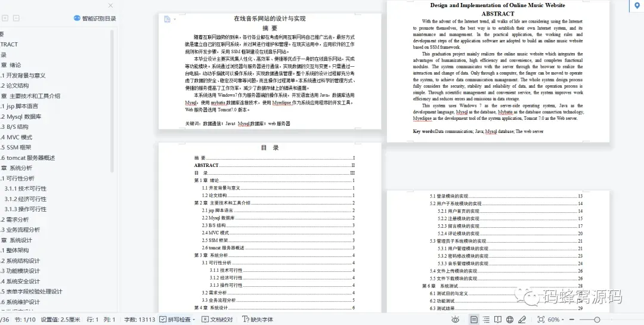The height and width of the screenshot is (325, 644).
Task: Close the navigation outline panel
Action: click(110, 6)
